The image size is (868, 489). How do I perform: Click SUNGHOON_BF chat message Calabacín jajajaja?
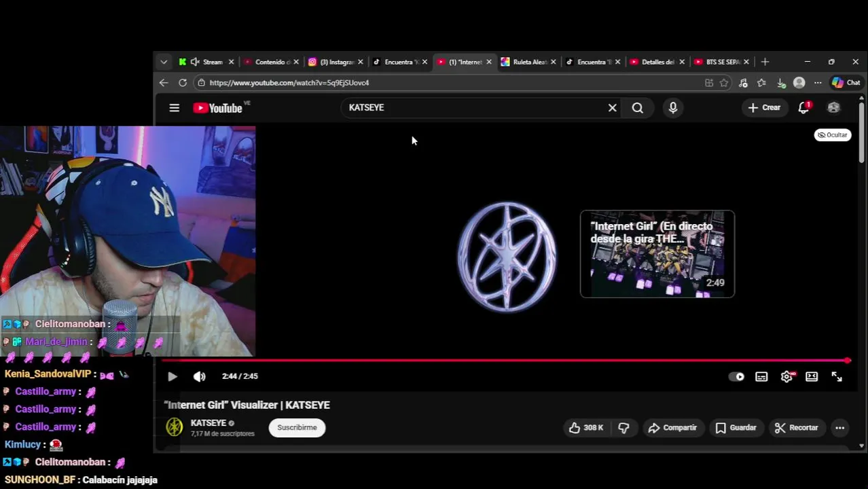120,479
